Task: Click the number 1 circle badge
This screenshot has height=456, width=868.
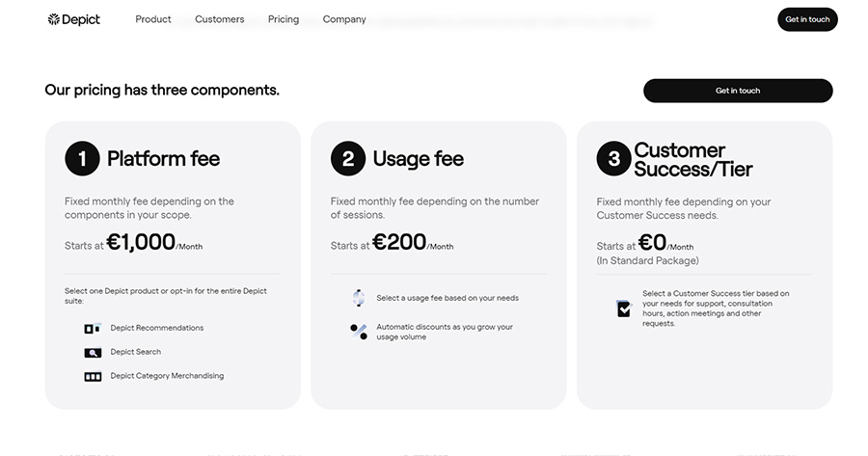Action: point(82,159)
